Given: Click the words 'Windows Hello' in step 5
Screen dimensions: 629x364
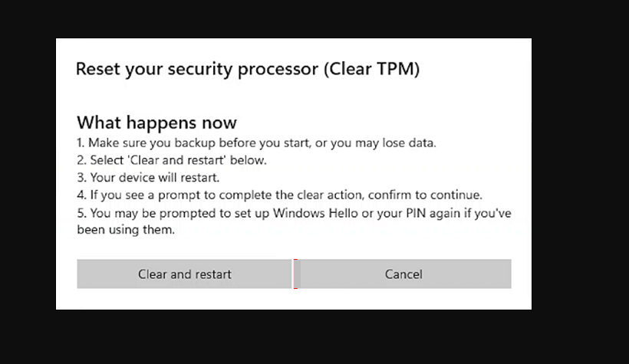Looking at the screenshot, I should [x=315, y=213].
